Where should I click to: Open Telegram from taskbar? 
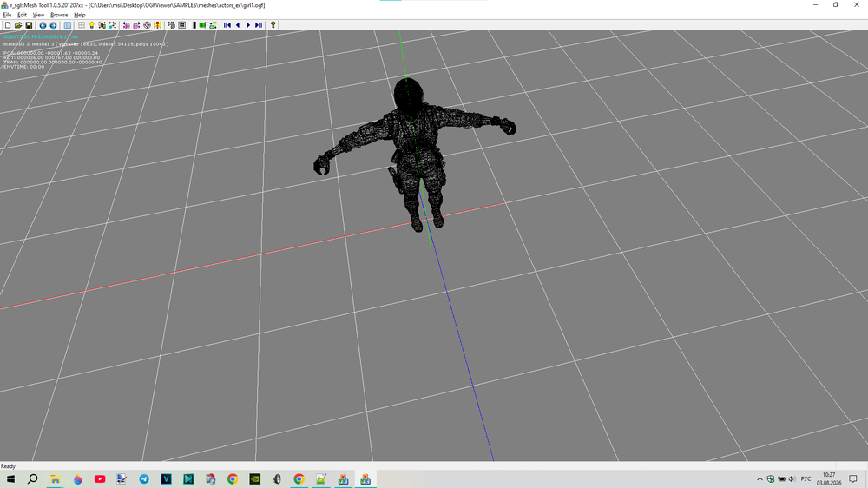144,479
